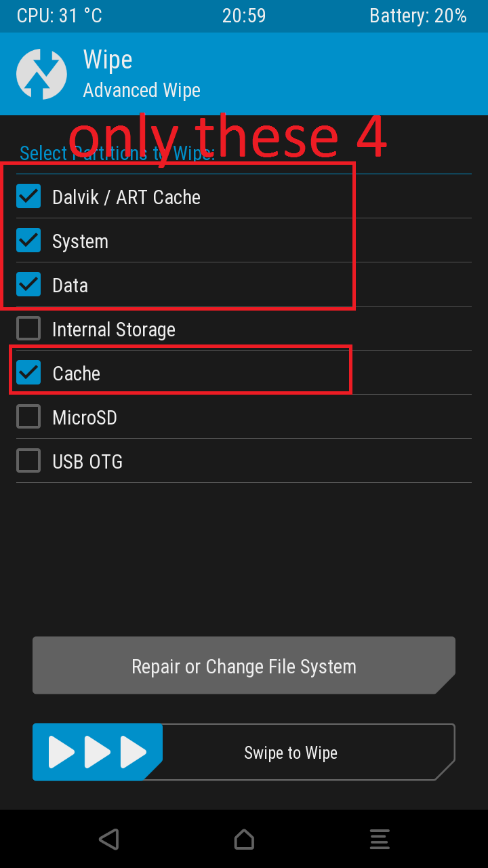Select the MicroSD checkbox

click(x=28, y=417)
